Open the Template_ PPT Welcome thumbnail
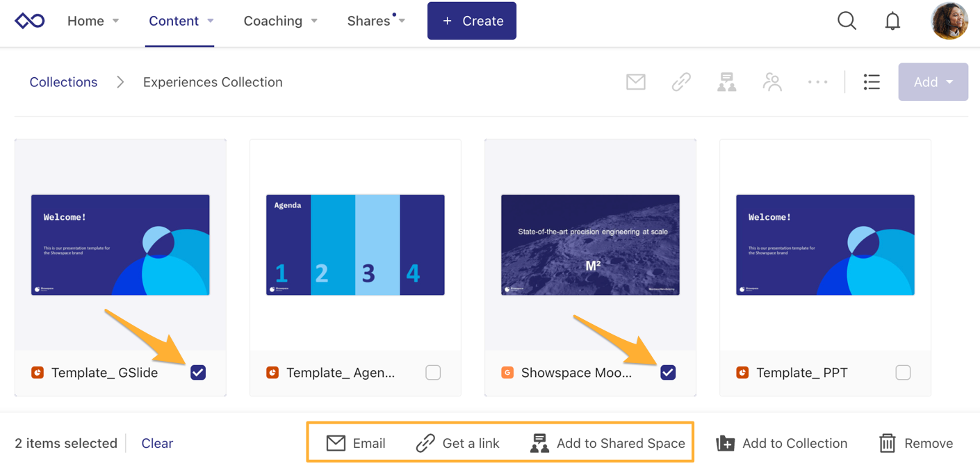 click(825, 245)
